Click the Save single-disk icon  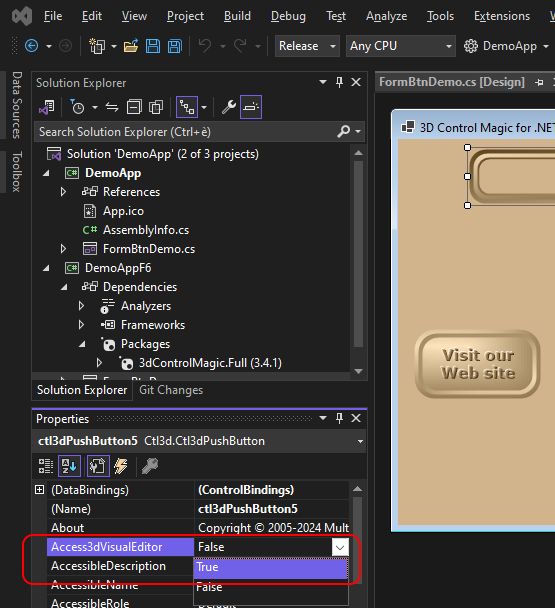(x=153, y=46)
